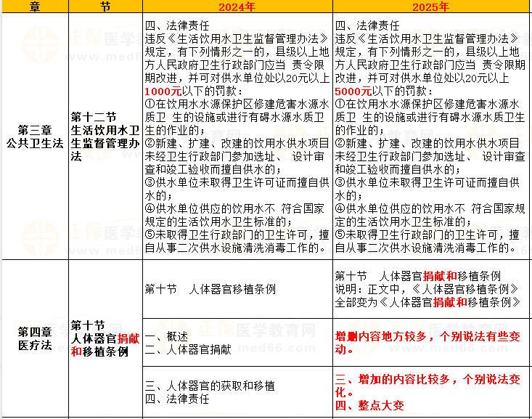
Task: Click red "5000元" text in 2025 column
Action: click(x=354, y=91)
